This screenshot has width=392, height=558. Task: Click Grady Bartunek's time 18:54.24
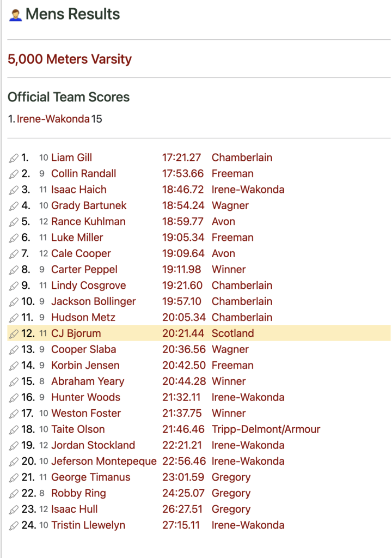(x=183, y=205)
